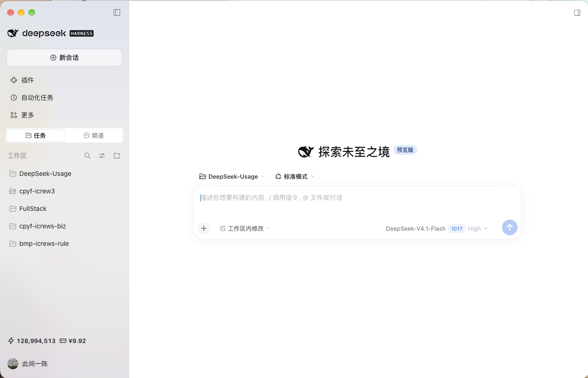Open the cpyf-icrew3 workspace
The height and width of the screenshot is (378, 588).
pyautogui.click(x=64, y=191)
